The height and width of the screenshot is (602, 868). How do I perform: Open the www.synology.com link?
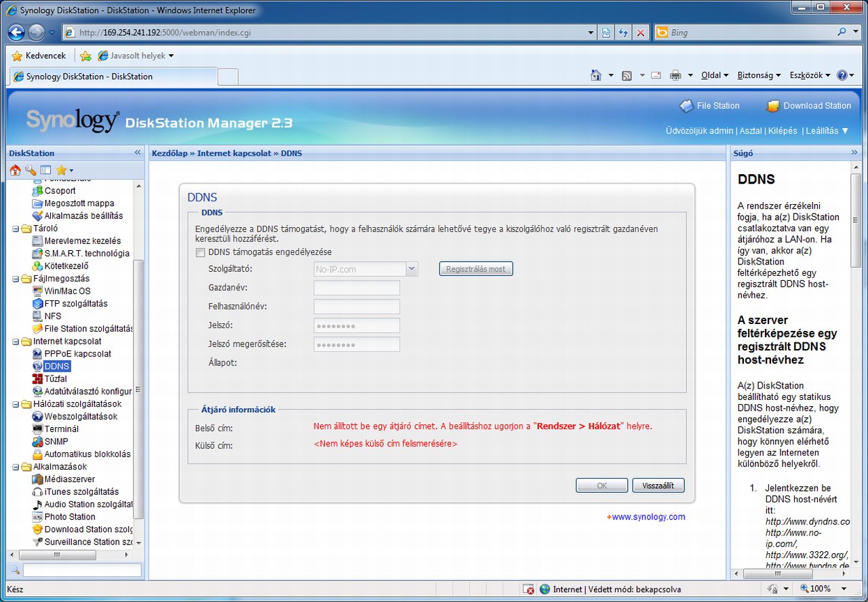648,517
